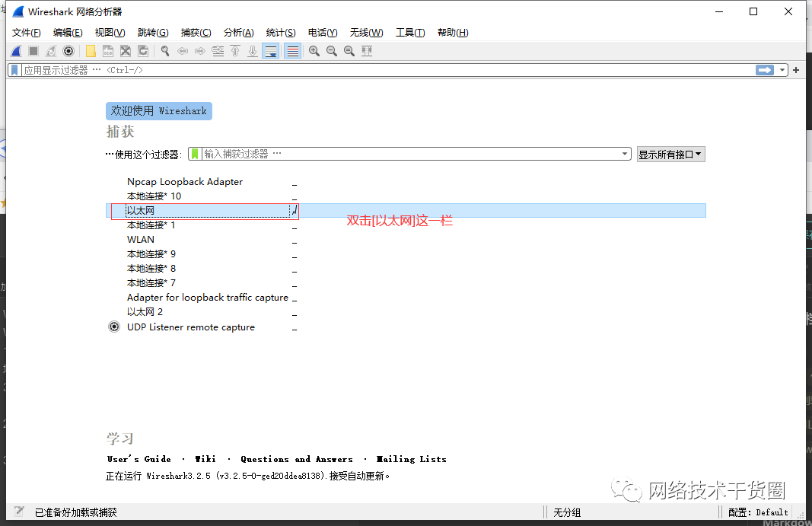Viewport: 812px width, 526px height.
Task: Select the Find a packet magnifier icon
Action: click(x=164, y=50)
